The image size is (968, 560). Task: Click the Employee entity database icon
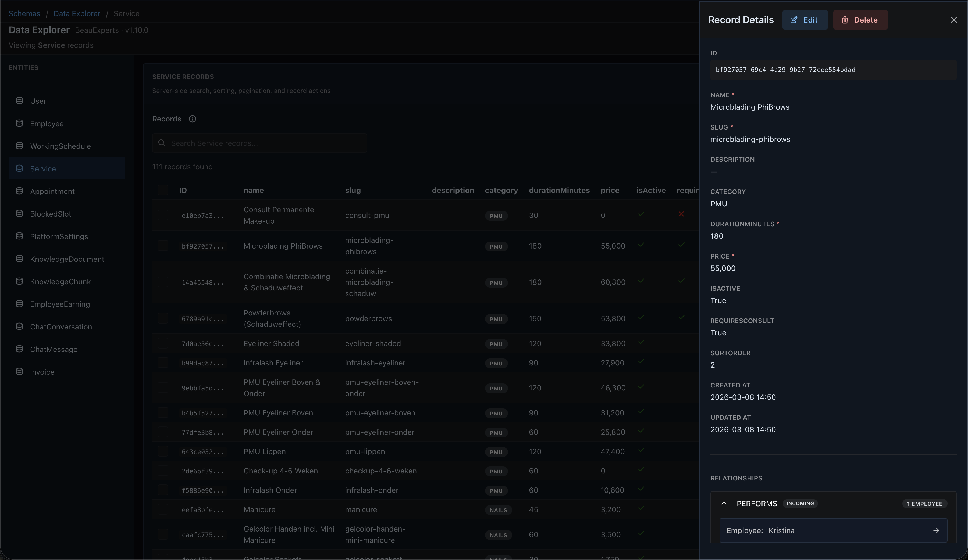[19, 123]
